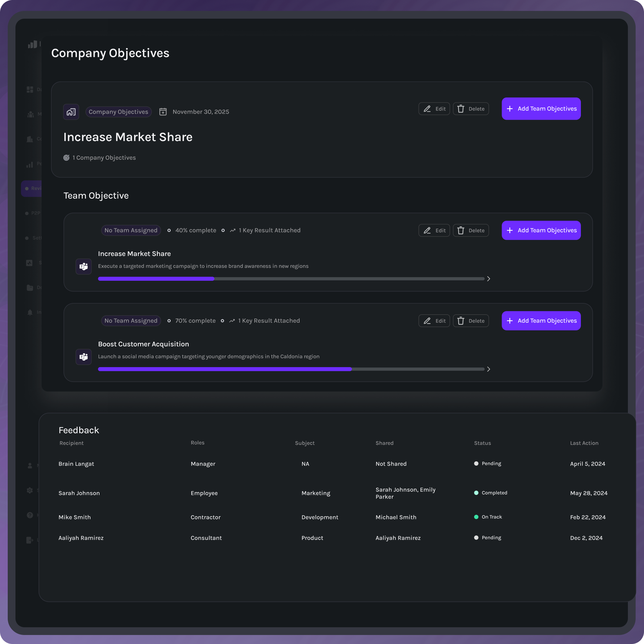Select the building icon beside Company Objectives badge
The height and width of the screenshot is (644, 644).
71,112
